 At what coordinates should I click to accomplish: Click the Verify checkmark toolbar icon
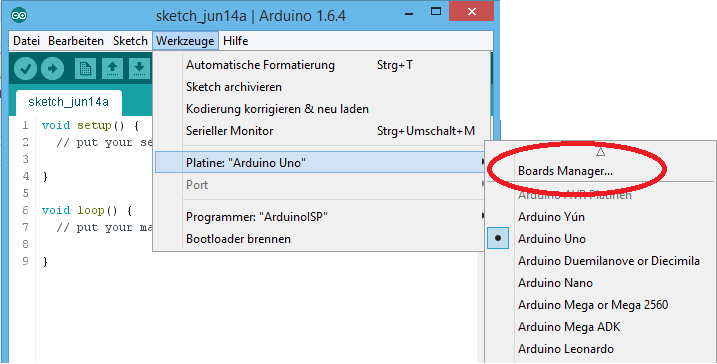25,69
